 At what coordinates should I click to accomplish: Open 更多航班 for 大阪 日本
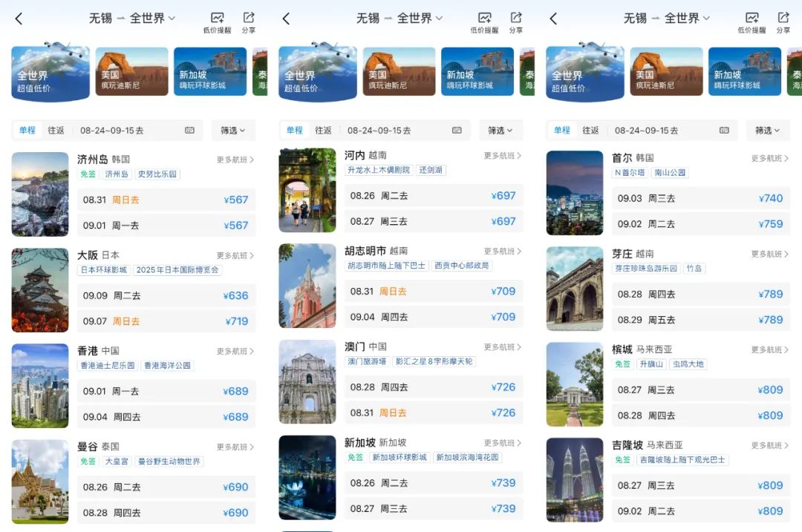coord(235,256)
